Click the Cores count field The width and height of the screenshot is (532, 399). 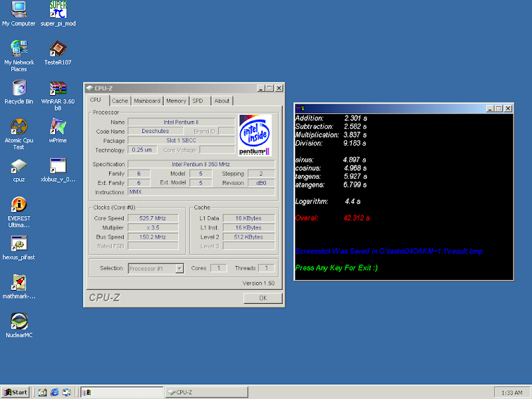[x=219, y=268]
